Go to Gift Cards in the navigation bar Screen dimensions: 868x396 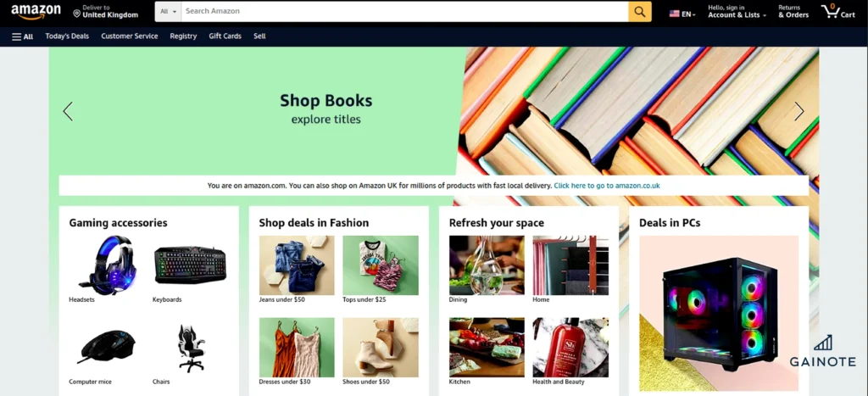[225, 36]
